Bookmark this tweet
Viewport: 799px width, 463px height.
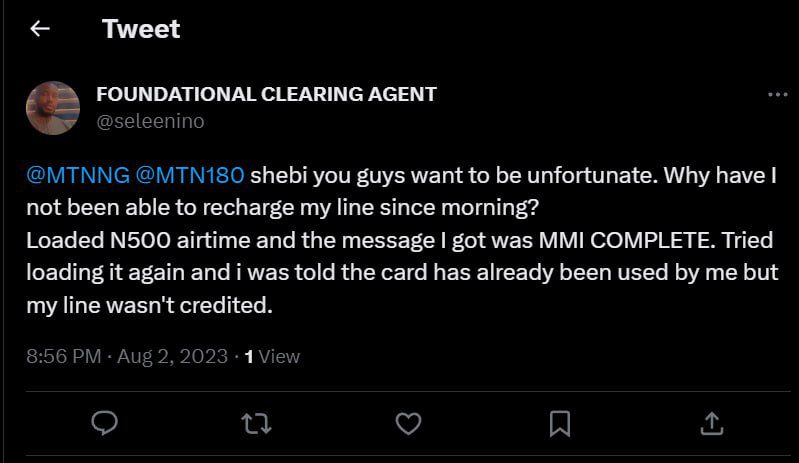pos(560,423)
